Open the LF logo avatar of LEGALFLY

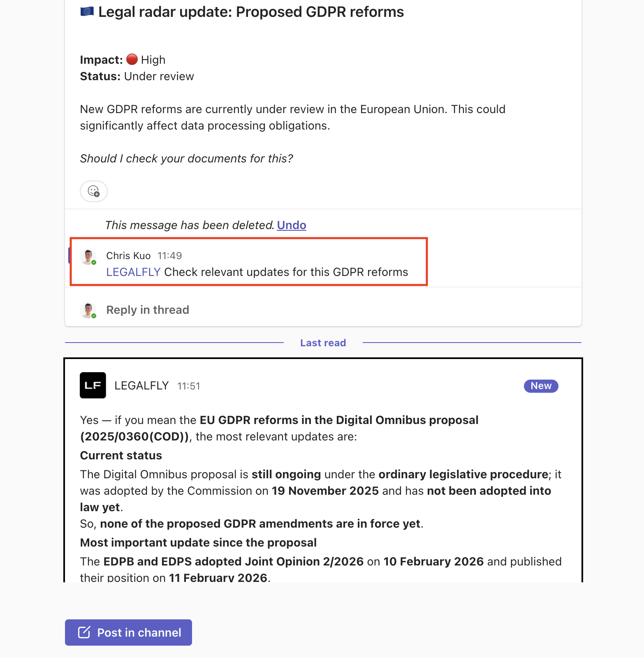tap(93, 385)
